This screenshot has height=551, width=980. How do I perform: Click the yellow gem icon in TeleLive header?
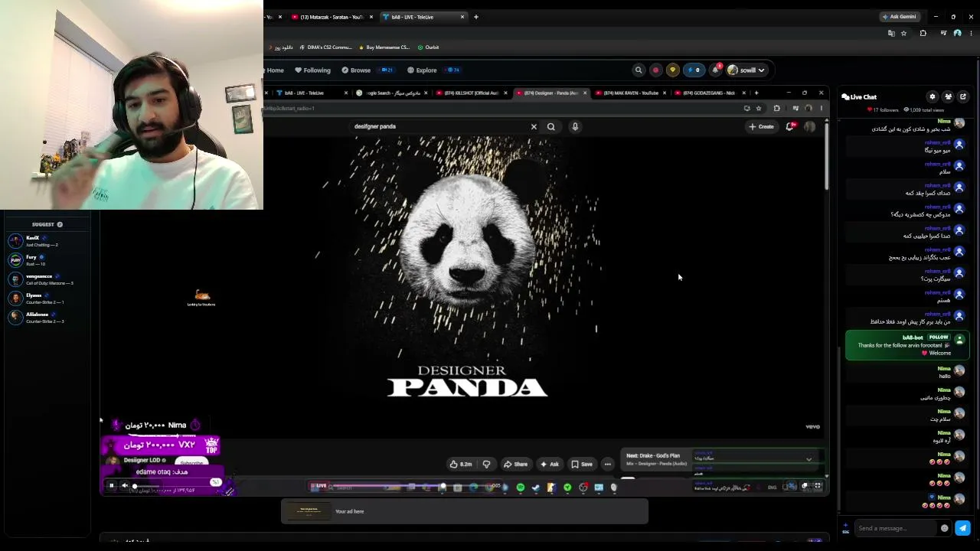(x=672, y=70)
